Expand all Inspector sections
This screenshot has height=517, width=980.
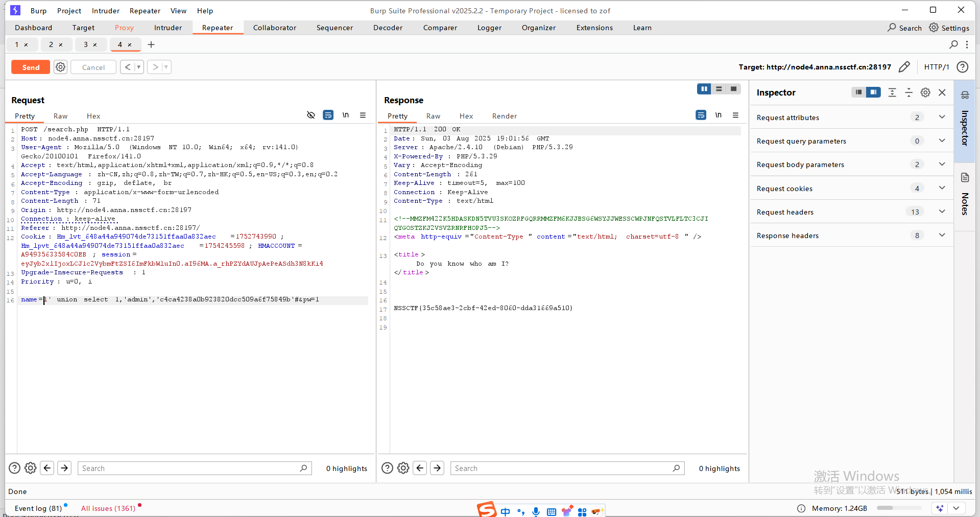click(892, 92)
